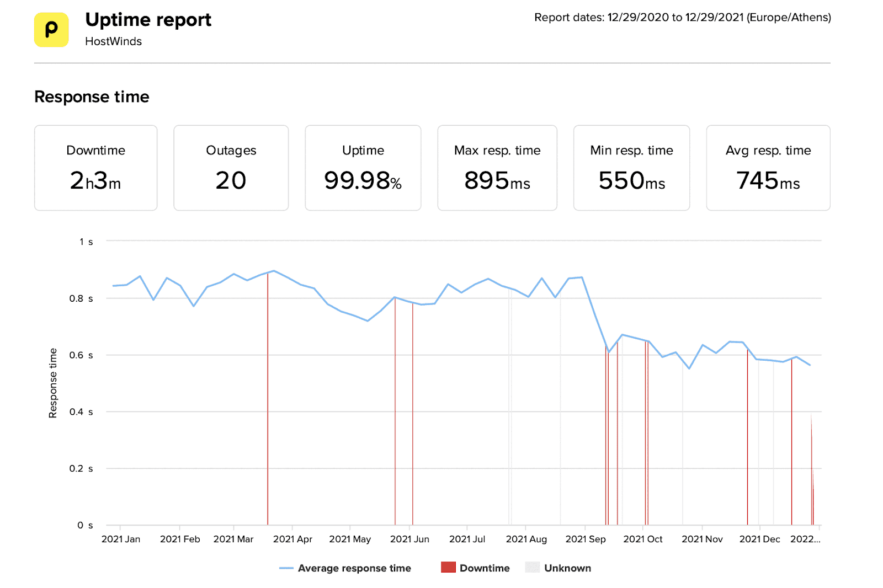This screenshot has width=883, height=588.
Task: Select the Downtime 2h3m stat card
Action: coord(96,168)
